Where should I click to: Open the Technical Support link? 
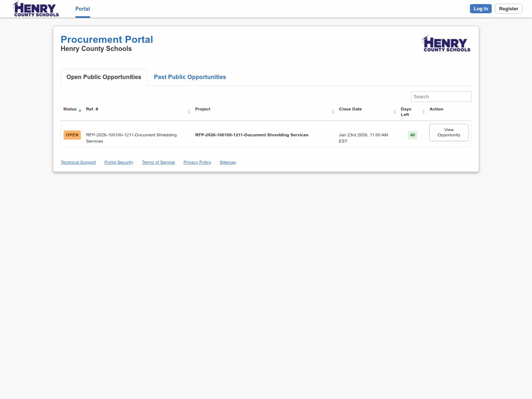pos(78,162)
